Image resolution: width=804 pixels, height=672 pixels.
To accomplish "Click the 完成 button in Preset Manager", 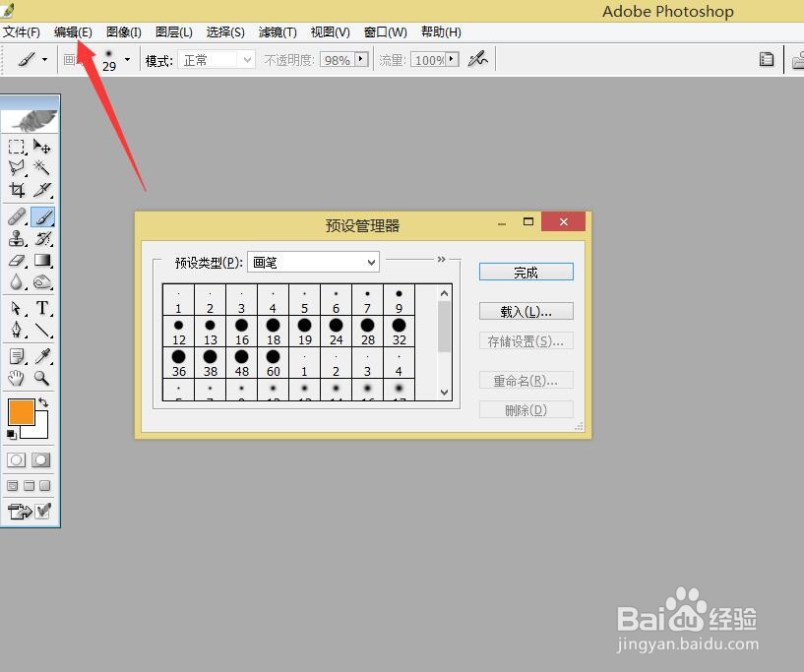I will click(x=526, y=273).
